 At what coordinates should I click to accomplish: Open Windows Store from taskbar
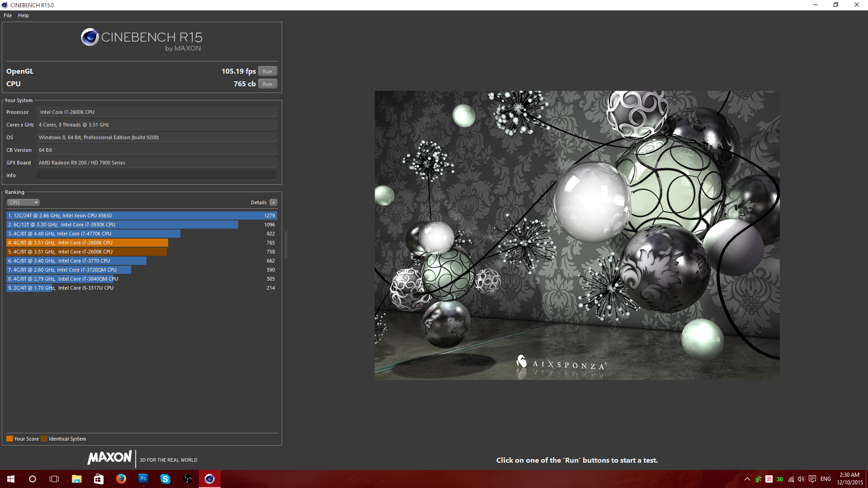coord(99,479)
